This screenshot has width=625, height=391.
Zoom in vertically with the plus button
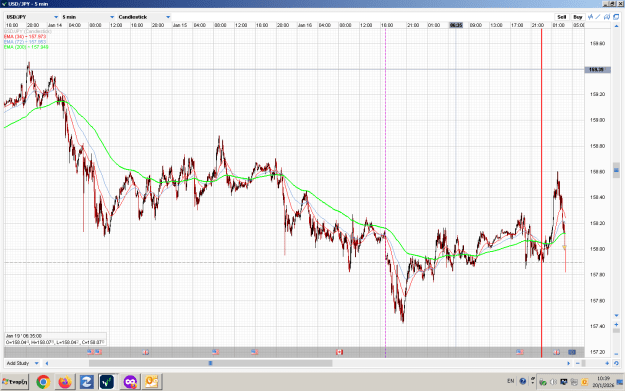coord(616,324)
